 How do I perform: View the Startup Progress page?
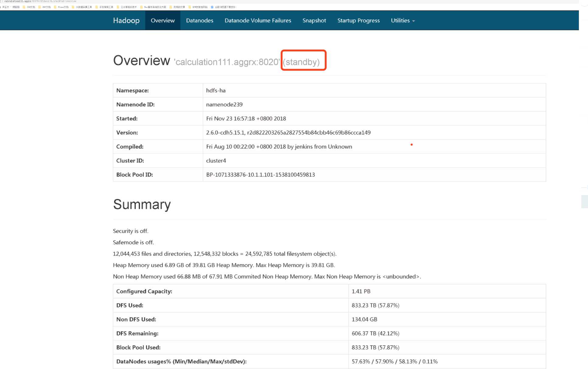[358, 20]
